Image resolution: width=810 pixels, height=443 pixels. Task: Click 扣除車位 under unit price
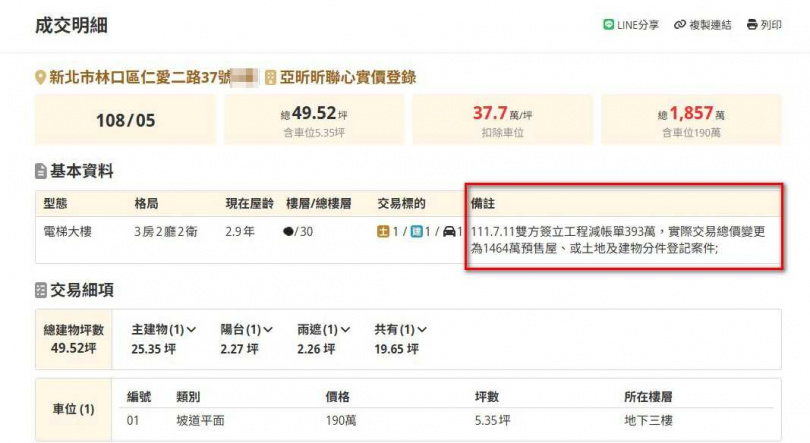[503, 133]
